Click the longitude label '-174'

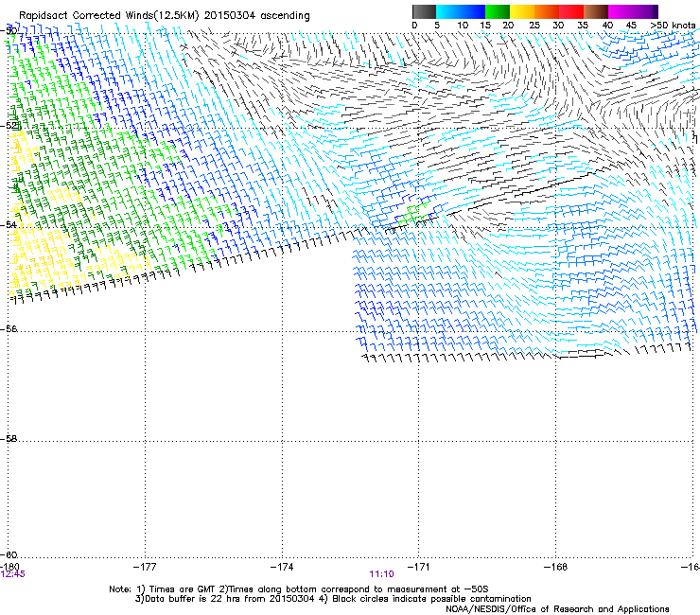tap(282, 567)
